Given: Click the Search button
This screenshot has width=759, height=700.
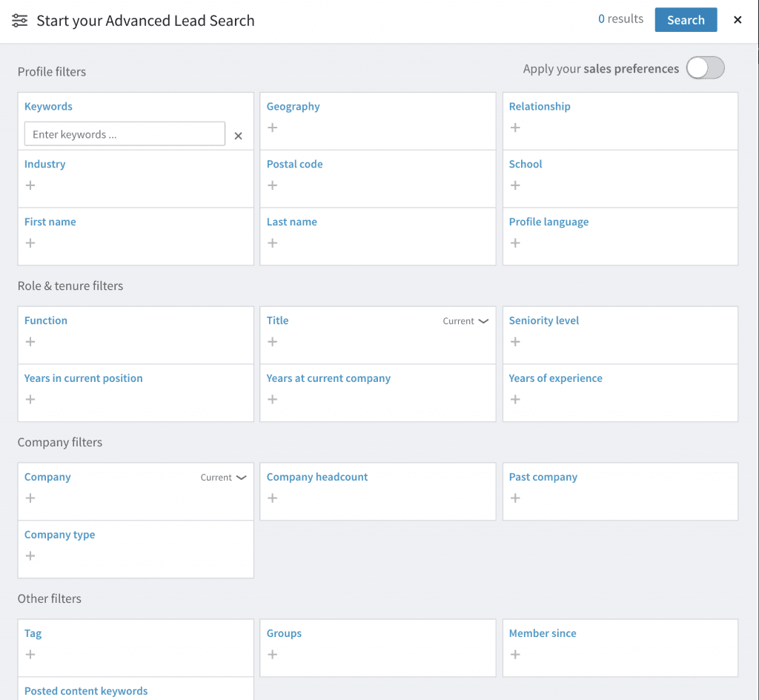Looking at the screenshot, I should pyautogui.click(x=685, y=20).
